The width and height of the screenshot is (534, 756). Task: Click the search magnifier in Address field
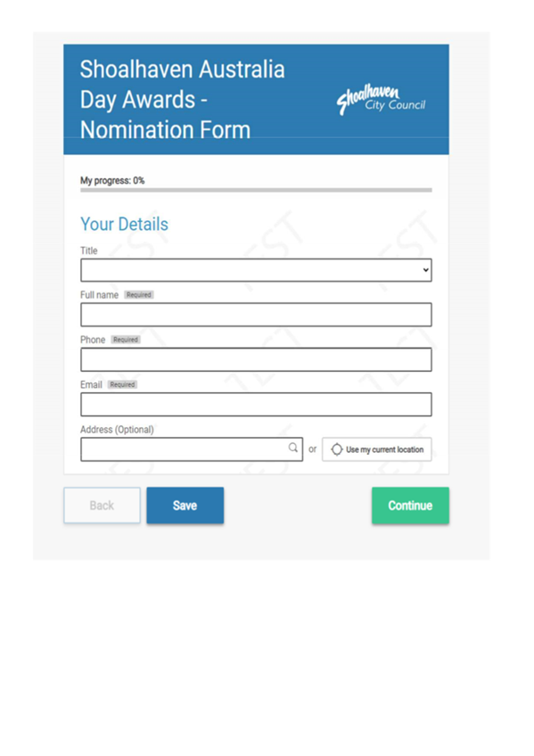292,448
